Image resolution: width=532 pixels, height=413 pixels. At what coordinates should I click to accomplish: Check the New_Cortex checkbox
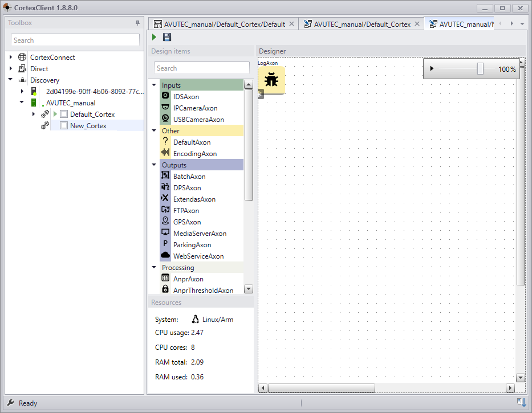coord(64,125)
